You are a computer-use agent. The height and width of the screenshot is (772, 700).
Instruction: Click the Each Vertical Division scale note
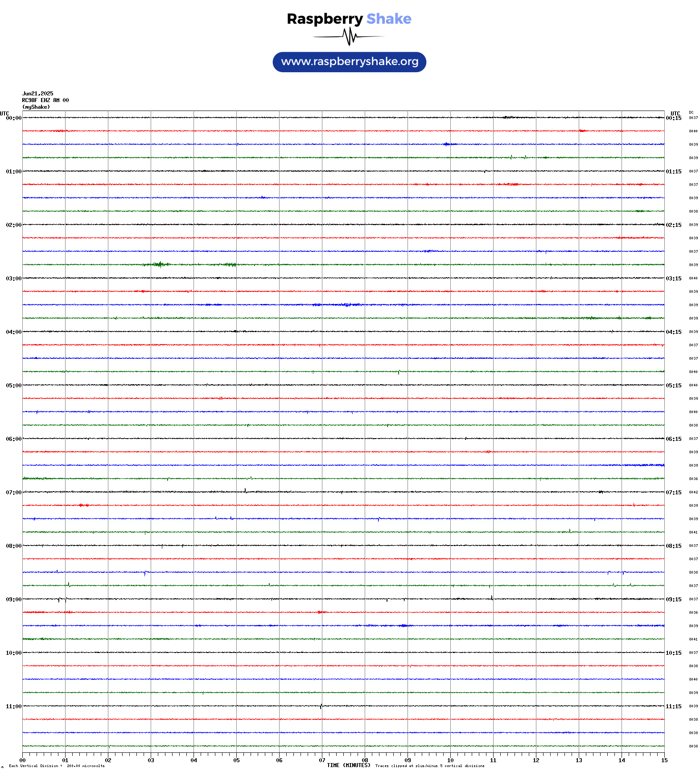click(57, 766)
